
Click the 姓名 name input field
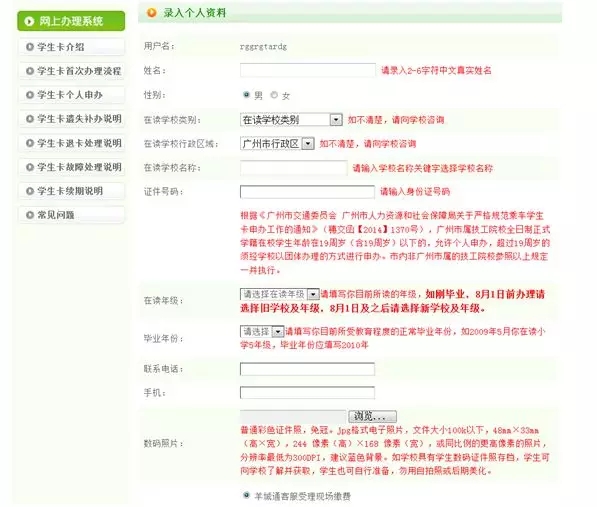[x=308, y=70]
